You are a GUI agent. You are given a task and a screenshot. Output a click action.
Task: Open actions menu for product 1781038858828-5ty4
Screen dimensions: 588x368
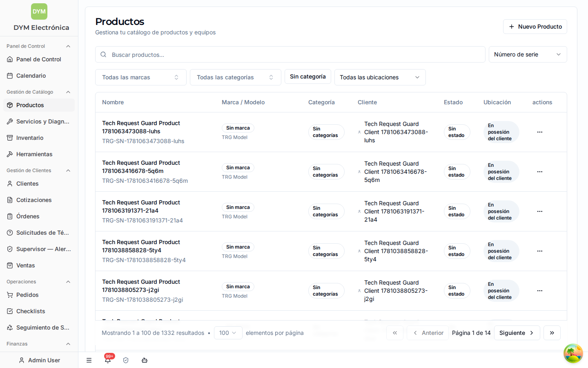coord(540,251)
